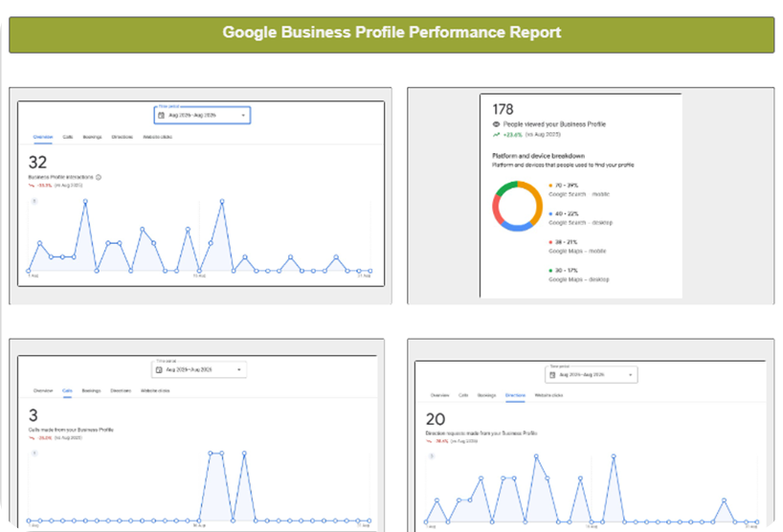The image size is (783, 532).
Task: Select the Bookings tab in the 32 interactions panel
Action: [92, 137]
